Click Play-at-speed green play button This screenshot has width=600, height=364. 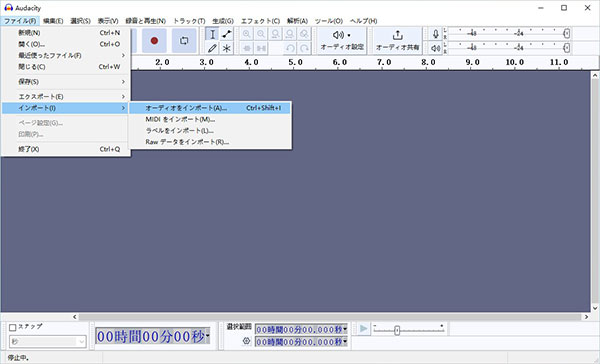pos(364,328)
